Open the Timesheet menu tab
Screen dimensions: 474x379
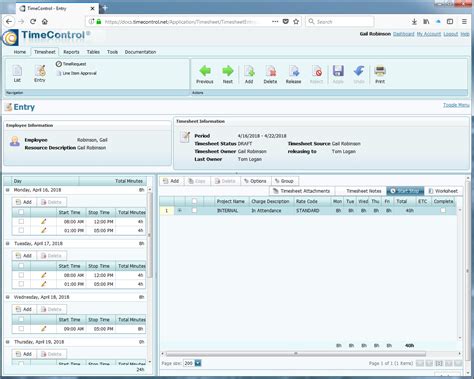pyautogui.click(x=45, y=52)
